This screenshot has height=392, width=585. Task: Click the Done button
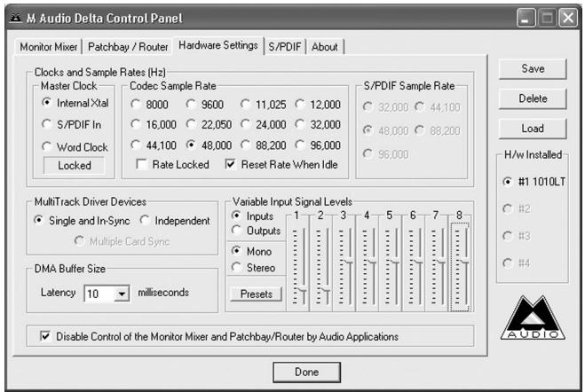306,372
